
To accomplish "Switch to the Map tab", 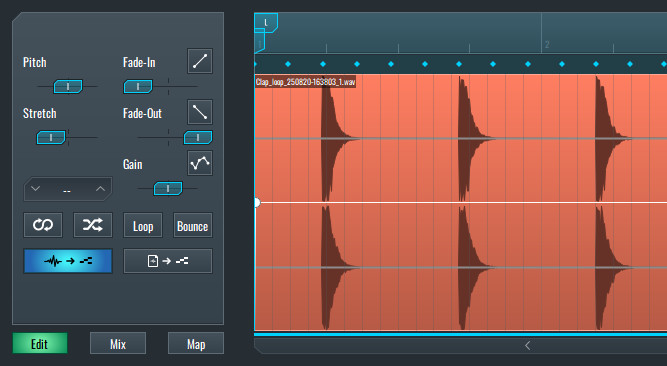I will point(196,343).
